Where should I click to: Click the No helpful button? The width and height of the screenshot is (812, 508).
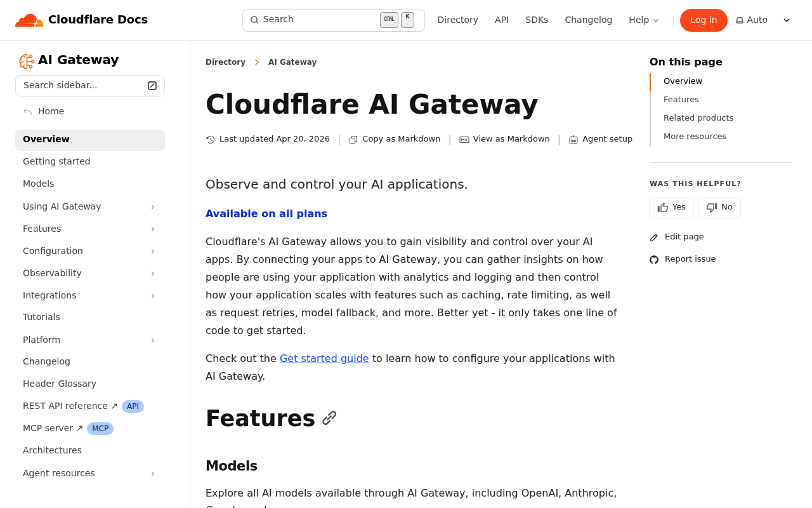[719, 208]
